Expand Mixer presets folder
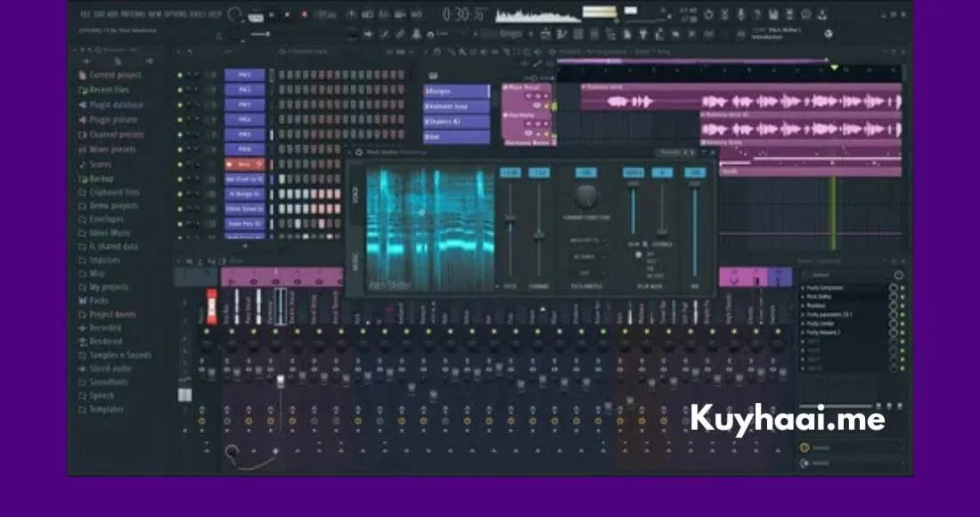Screen dimensions: 980x517 (107, 150)
